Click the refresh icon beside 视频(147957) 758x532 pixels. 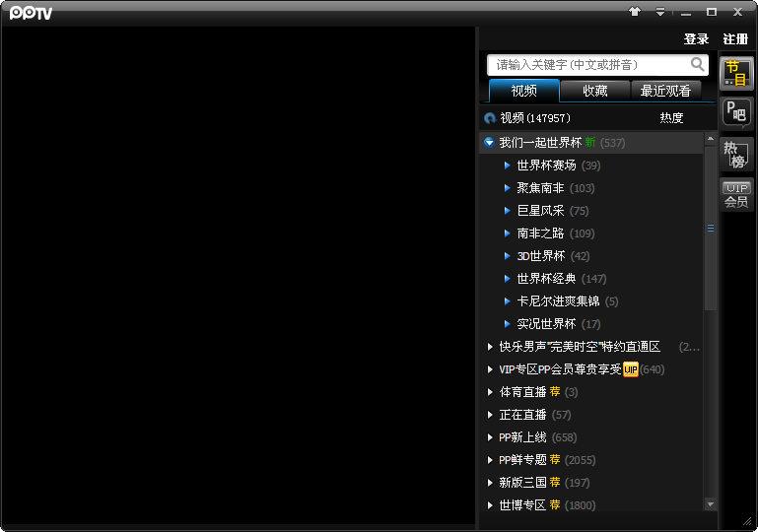coord(490,118)
